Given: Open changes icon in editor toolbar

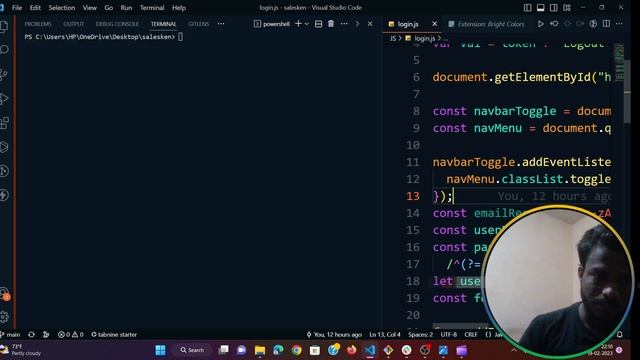Looking at the screenshot, I should pyautogui.click(x=554, y=24).
